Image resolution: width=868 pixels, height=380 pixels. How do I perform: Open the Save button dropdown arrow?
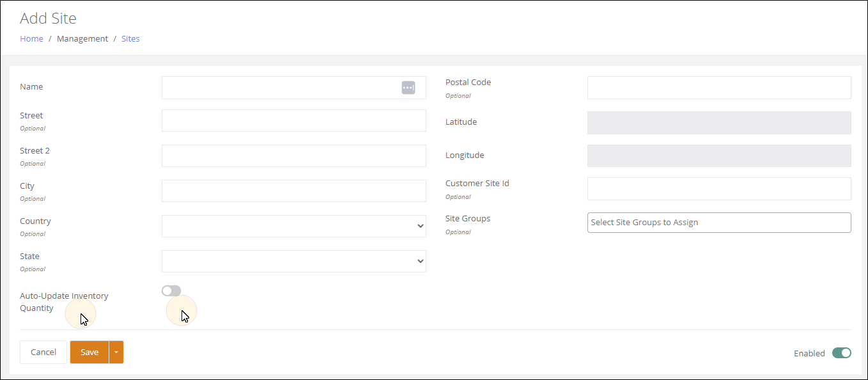(x=116, y=352)
